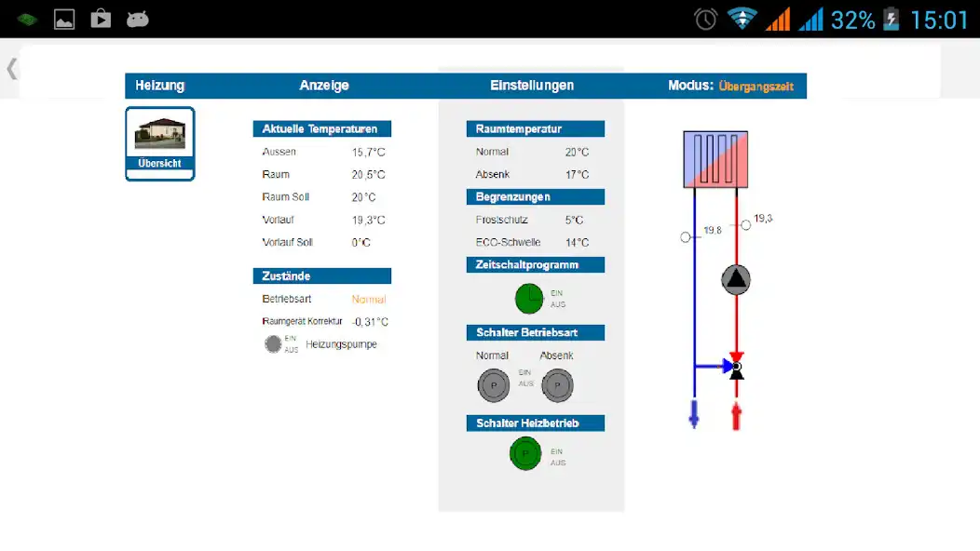The height and width of the screenshot is (551, 980).
Task: Toggle the Schalter Heizbetrieb green switch
Action: [525, 454]
